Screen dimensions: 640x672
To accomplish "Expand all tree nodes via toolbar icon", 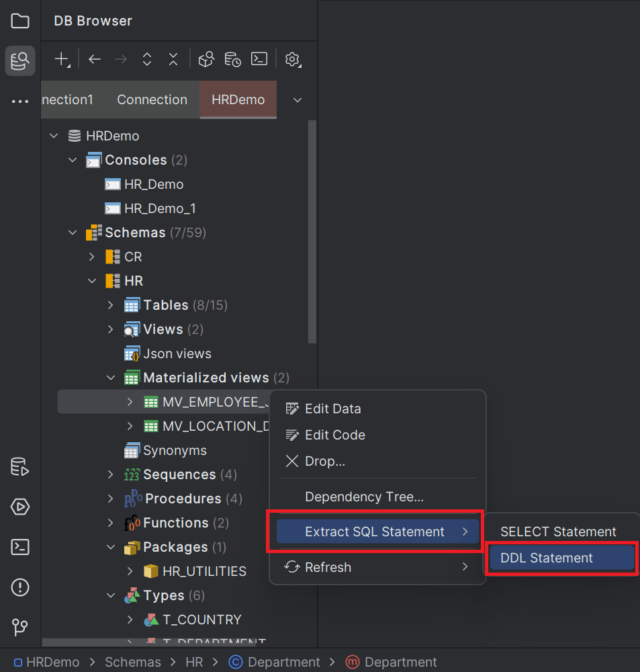I will point(146,59).
